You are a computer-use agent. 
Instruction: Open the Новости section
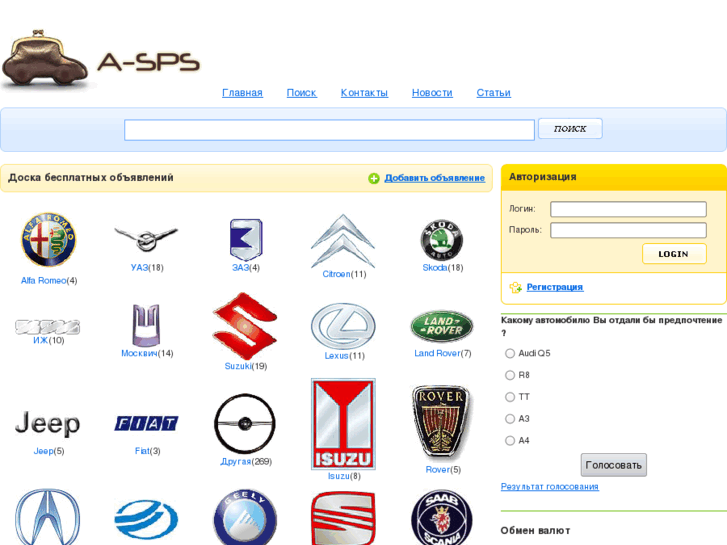[432, 93]
